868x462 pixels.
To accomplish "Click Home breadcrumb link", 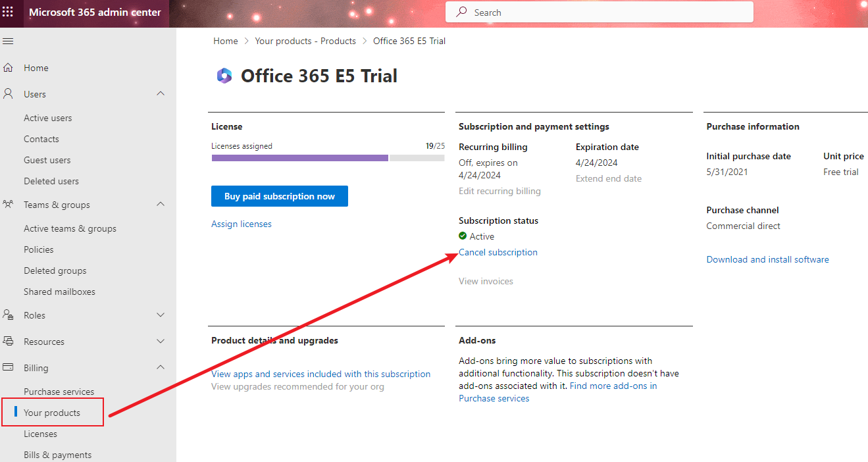I will tap(226, 41).
